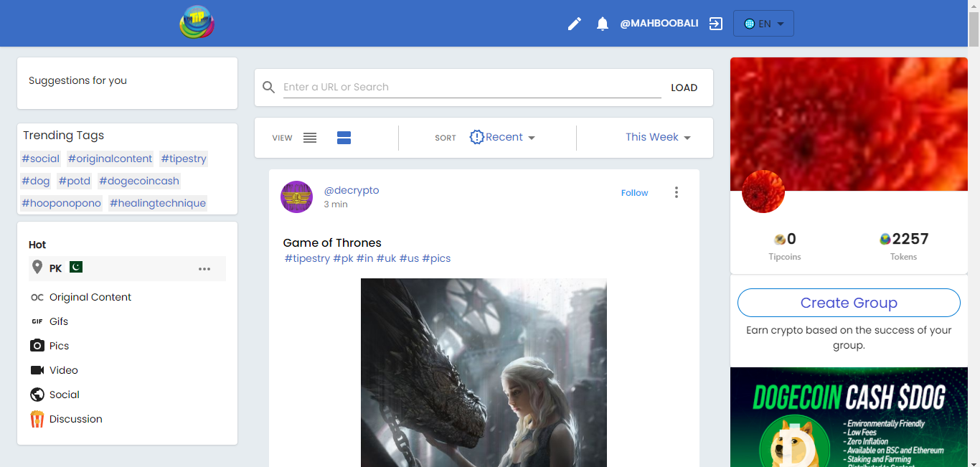Click the Create Group button
The height and width of the screenshot is (467, 980).
click(849, 303)
